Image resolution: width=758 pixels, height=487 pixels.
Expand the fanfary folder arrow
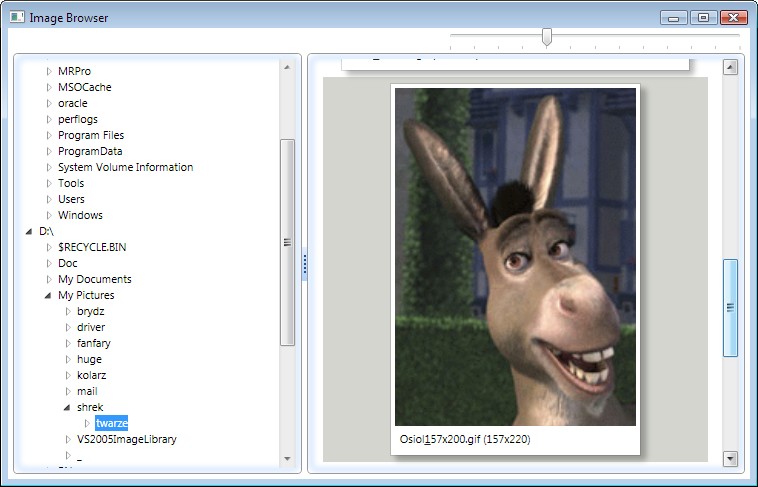[x=68, y=343]
